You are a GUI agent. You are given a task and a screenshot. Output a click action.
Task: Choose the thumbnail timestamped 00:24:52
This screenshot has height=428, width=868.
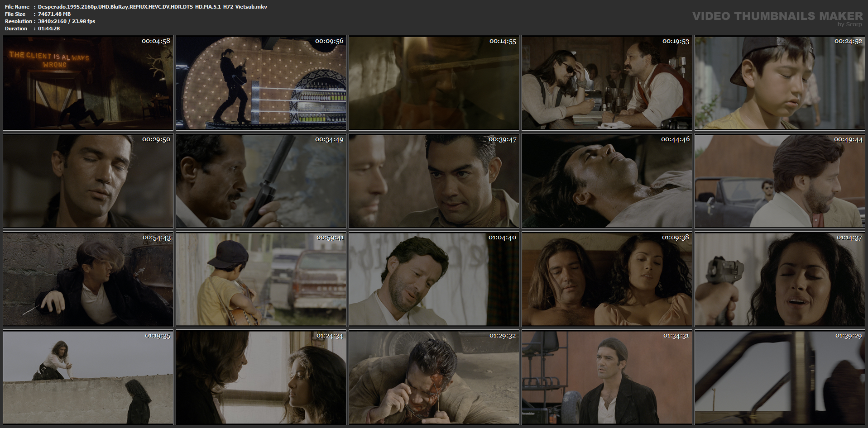point(780,83)
